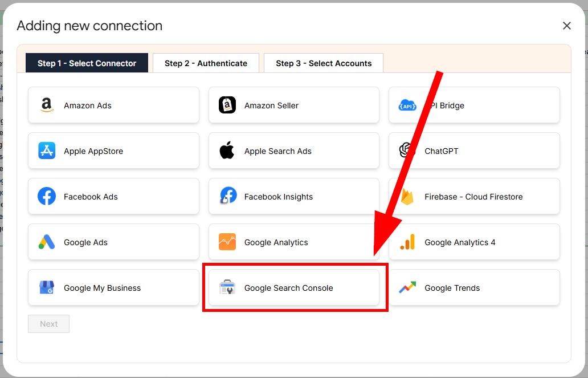The image size is (588, 378).
Task: Click the Next button
Action: pos(49,324)
